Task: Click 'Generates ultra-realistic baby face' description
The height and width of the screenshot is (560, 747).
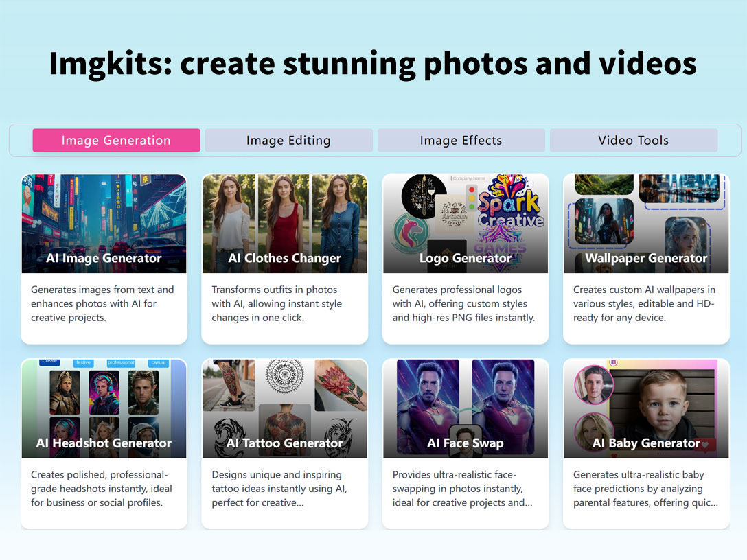Action: pyautogui.click(x=645, y=489)
